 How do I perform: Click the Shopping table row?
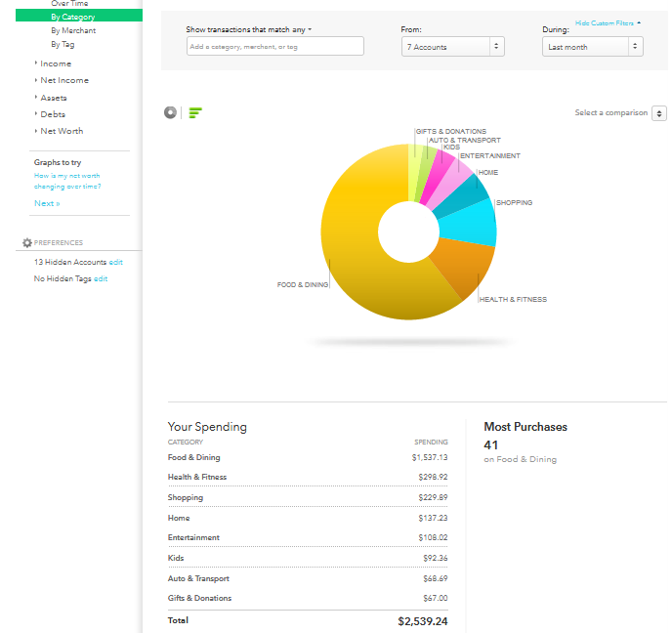pos(308,497)
